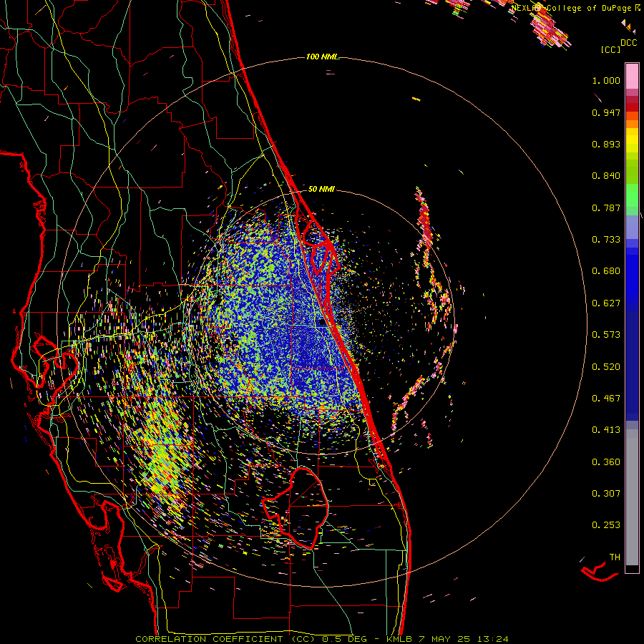The image size is (644, 644).
Task: Click the 50 NMI range ring label
Action: click(x=321, y=190)
